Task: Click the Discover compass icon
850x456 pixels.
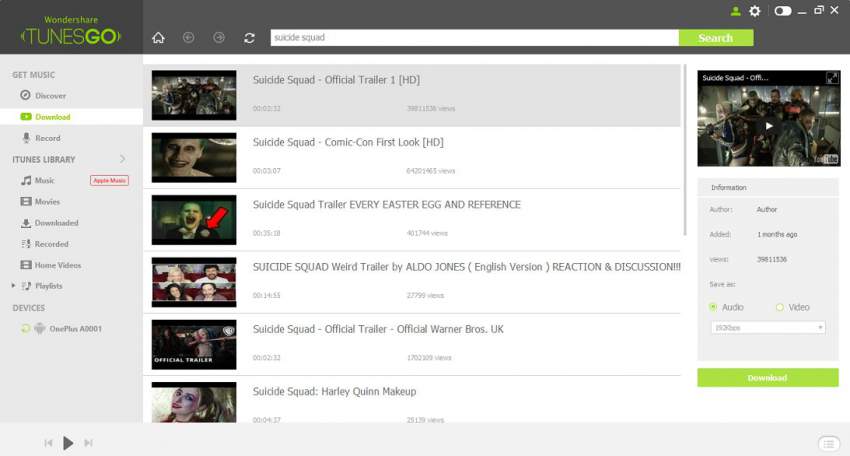Action: point(25,95)
